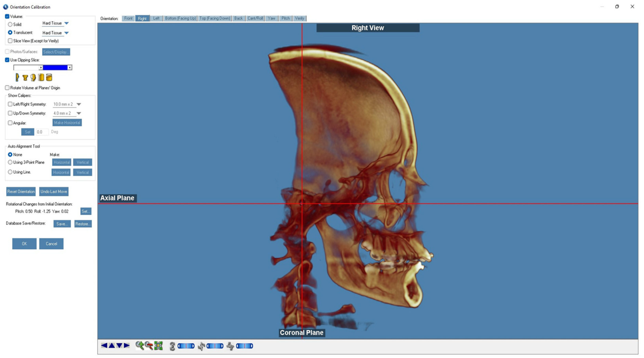Click the clipping slice blue slider bar
Screen dimensions: 644x358
(x=55, y=67)
